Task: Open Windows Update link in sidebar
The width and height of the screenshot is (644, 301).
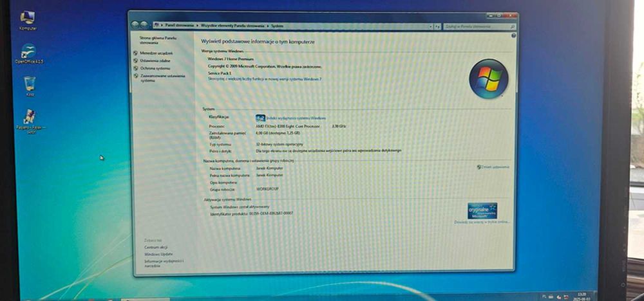Action: (x=158, y=254)
